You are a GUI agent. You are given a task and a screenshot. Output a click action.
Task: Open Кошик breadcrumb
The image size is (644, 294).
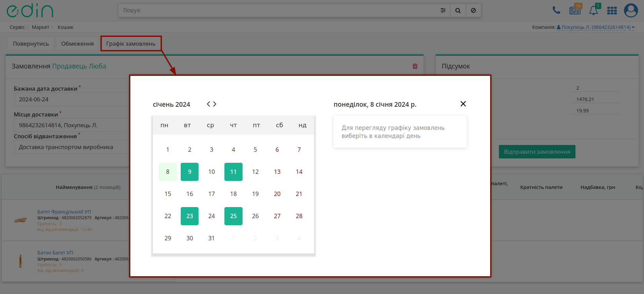[65, 27]
